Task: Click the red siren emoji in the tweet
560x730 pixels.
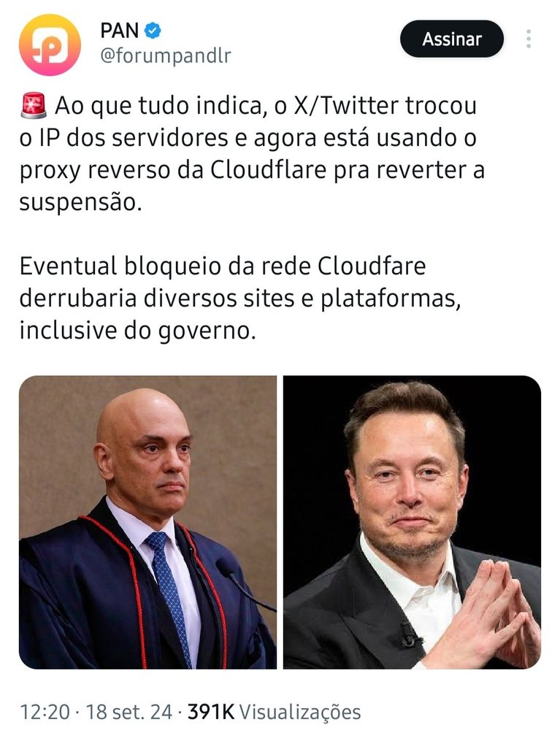Action: 34,106
